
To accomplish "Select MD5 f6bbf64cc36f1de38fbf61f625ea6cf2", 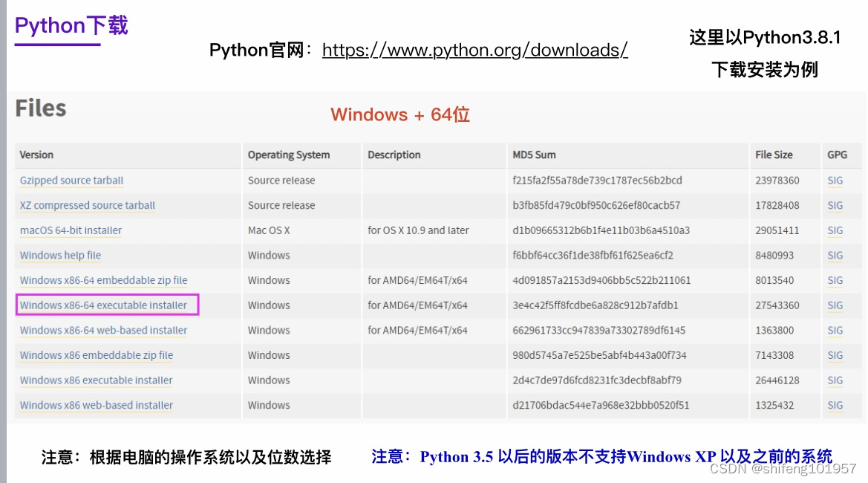I will point(593,256).
